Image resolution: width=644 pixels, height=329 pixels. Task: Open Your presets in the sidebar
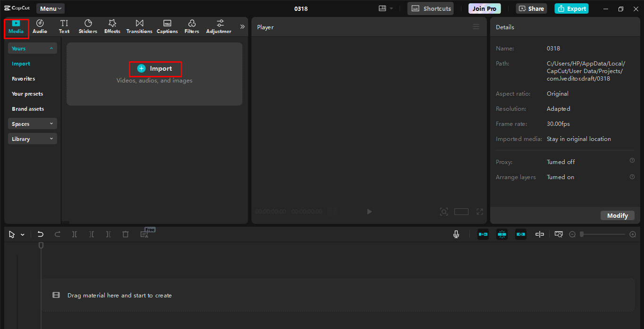27,94
